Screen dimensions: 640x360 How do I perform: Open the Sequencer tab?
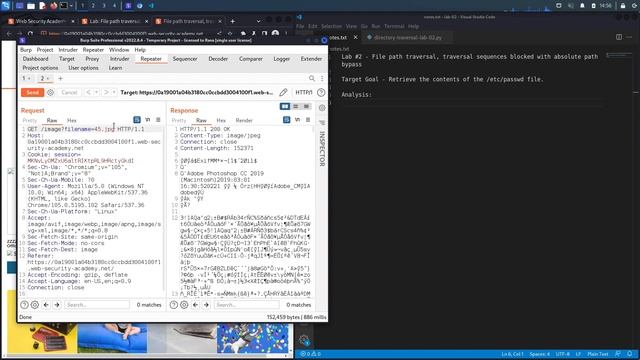tap(185, 59)
